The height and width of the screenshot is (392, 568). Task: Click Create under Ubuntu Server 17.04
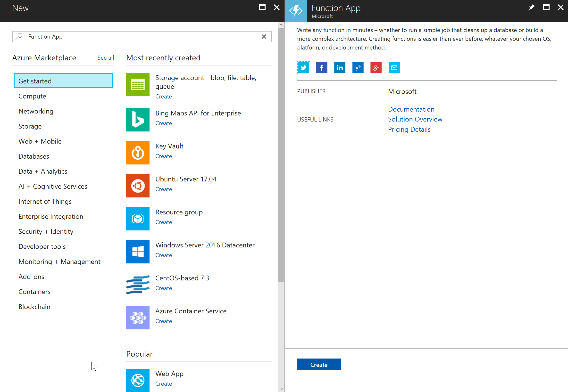164,189
